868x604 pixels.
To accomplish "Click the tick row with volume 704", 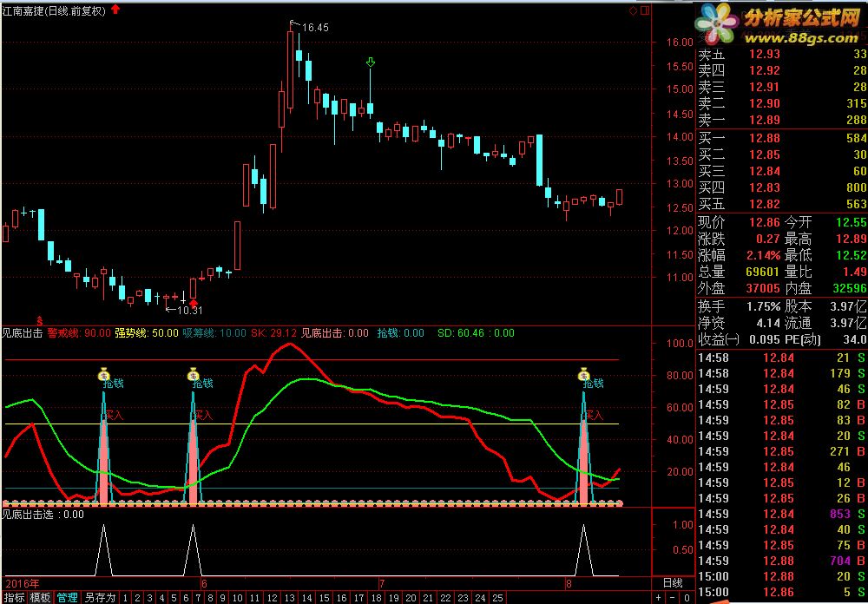I will coord(782,561).
